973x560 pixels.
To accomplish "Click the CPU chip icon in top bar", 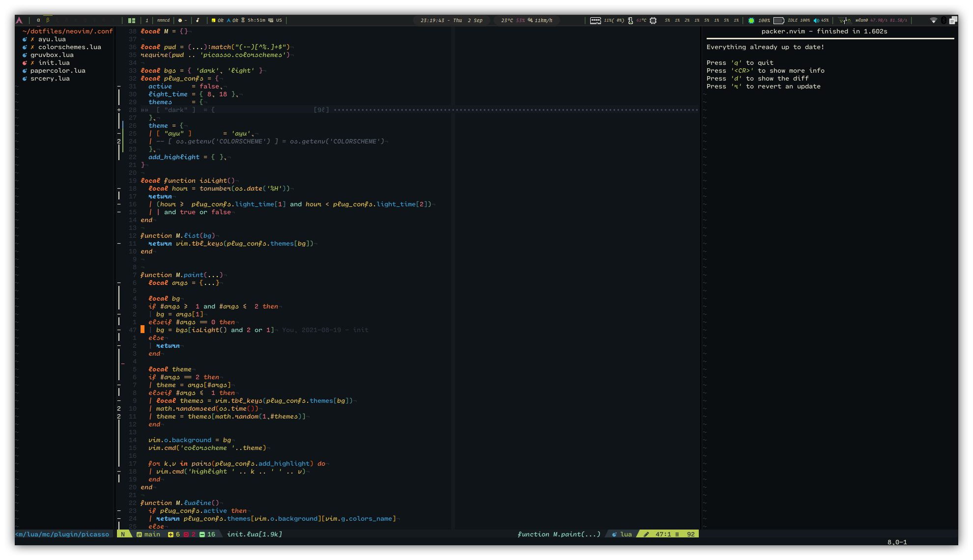I will [x=653, y=20].
